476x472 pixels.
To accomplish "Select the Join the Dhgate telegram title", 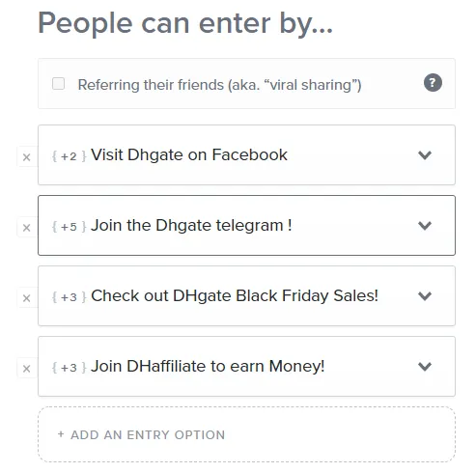I will tap(191, 225).
